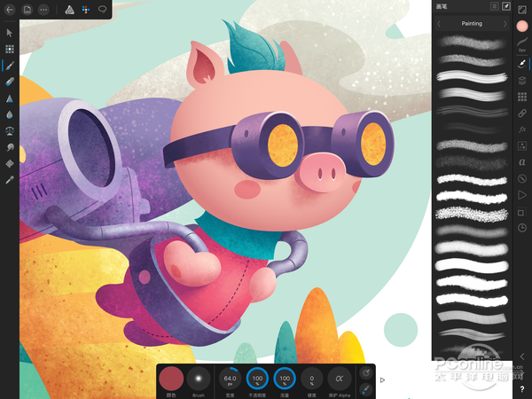532x399 pixels.
Task: Open the red 颜色 color swatch
Action: [x=171, y=379]
